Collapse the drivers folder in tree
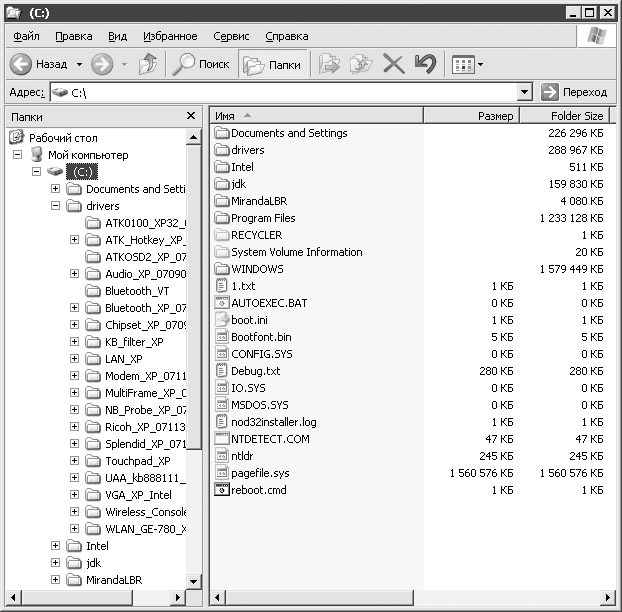Viewport: 622px width, 612px height. pos(56,206)
